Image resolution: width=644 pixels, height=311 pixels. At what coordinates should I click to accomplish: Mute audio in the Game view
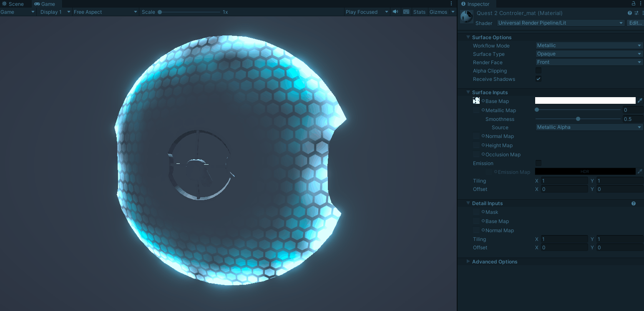395,12
